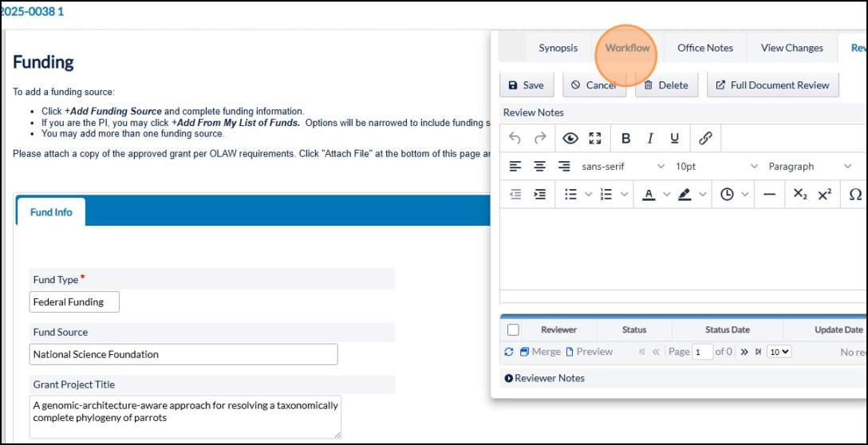Expand numbered list style options arrow

(625, 195)
